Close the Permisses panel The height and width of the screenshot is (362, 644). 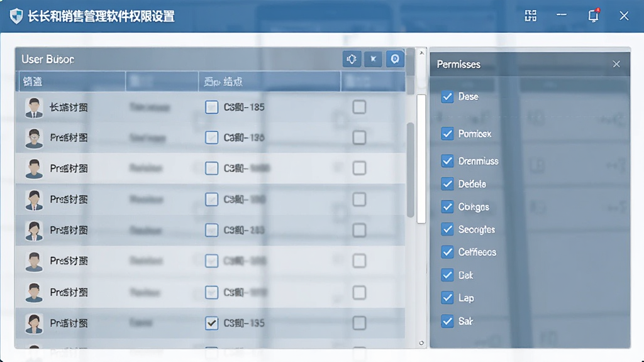(616, 64)
